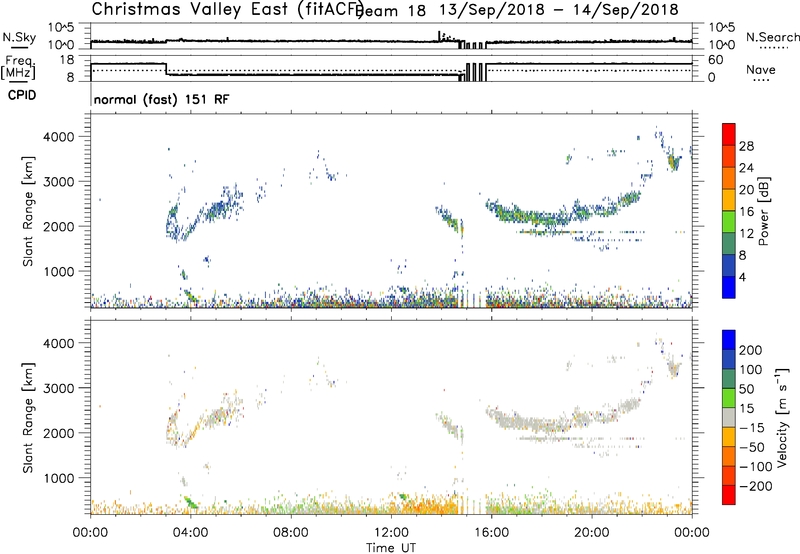Pick the dark green 8–12 dB Power segment
Viewport: 800px width, 554px height.
click(x=729, y=243)
